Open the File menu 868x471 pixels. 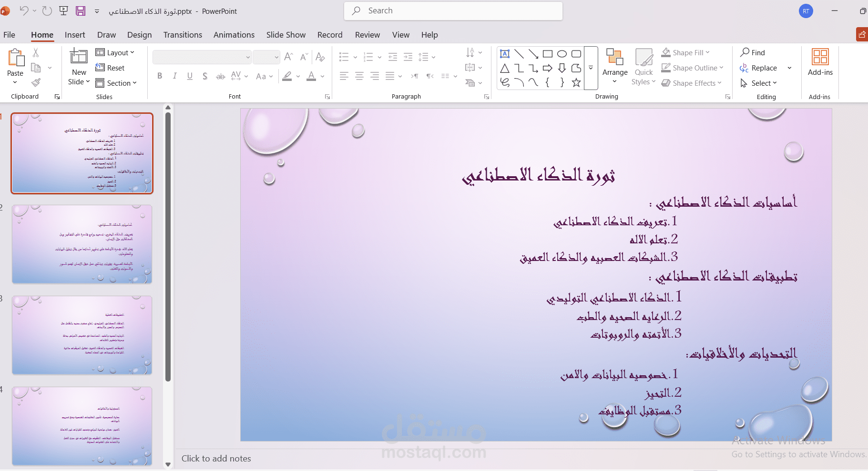[9, 35]
